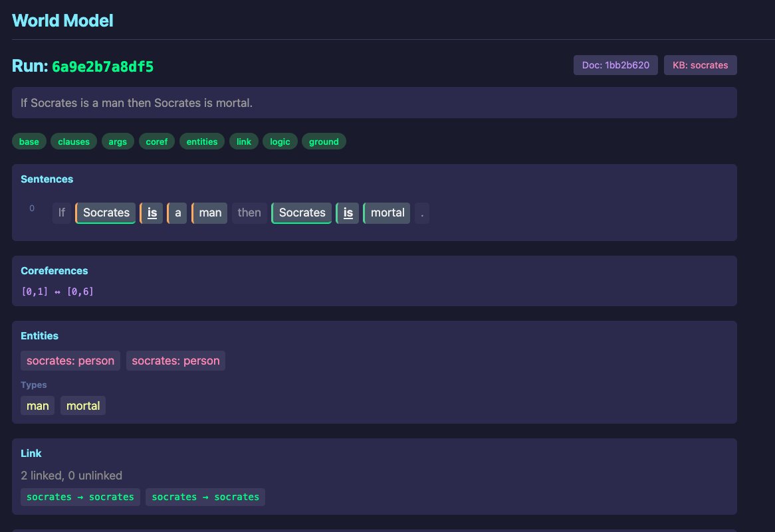Click the Entities section heading
This screenshot has width=775, height=532.
pyautogui.click(x=39, y=336)
